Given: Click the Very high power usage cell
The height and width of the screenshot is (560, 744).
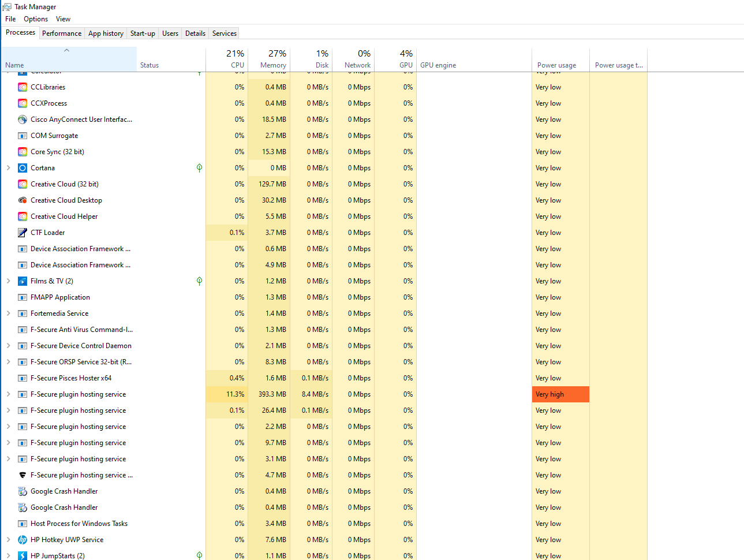Looking at the screenshot, I should coord(560,394).
